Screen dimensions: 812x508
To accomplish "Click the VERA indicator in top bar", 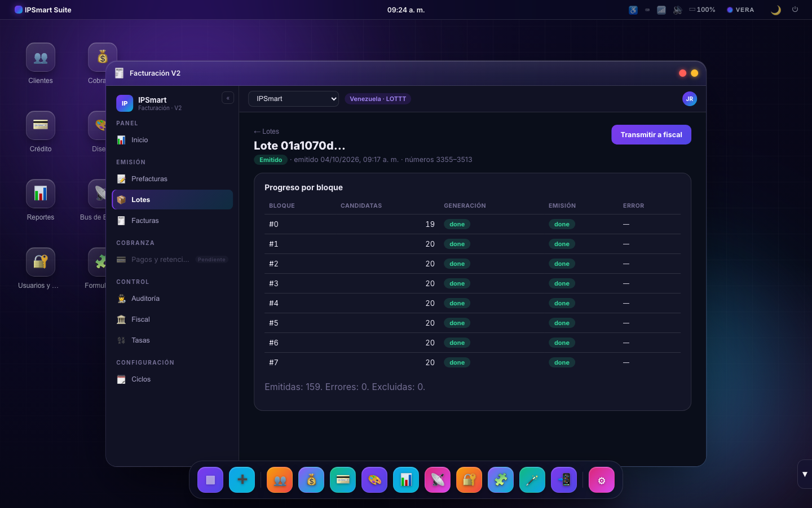I will coord(740,10).
